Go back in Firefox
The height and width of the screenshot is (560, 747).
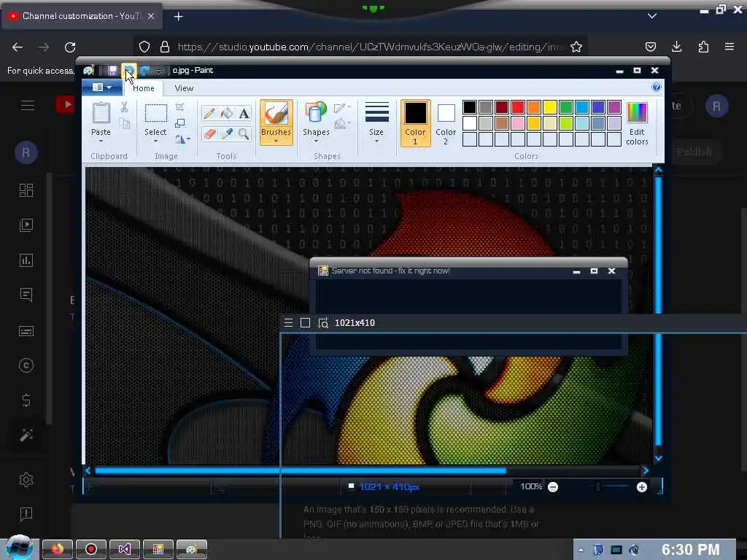18,47
